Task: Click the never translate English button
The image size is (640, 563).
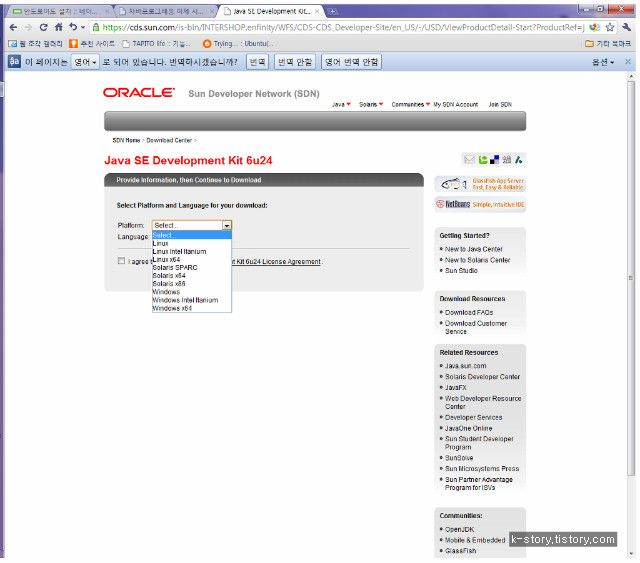Action: click(351, 62)
